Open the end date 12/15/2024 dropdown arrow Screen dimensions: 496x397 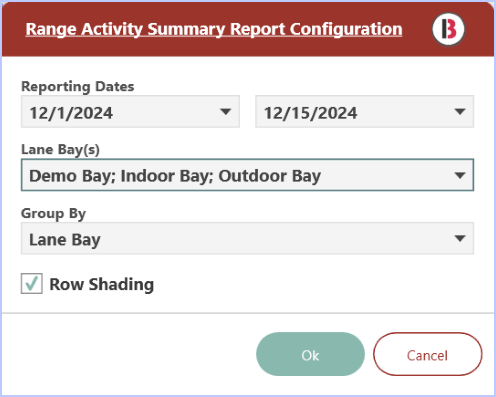coord(460,112)
